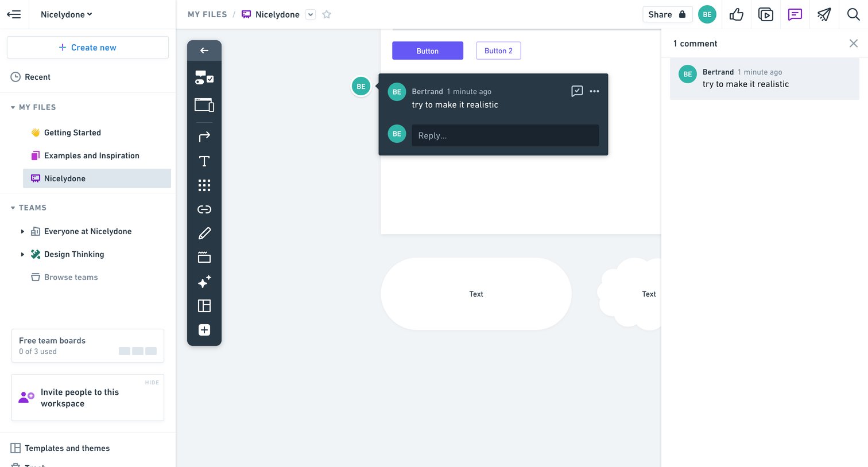Select the Text tool

click(x=204, y=161)
